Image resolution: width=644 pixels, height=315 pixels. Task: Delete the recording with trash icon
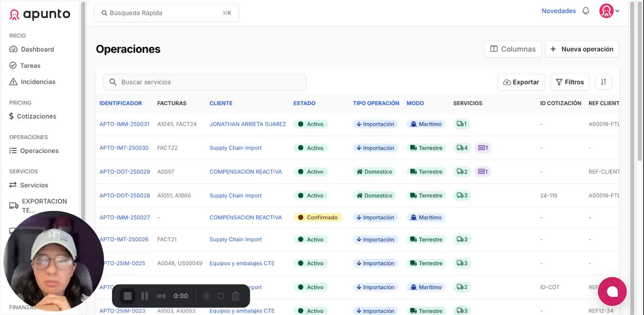[235, 296]
